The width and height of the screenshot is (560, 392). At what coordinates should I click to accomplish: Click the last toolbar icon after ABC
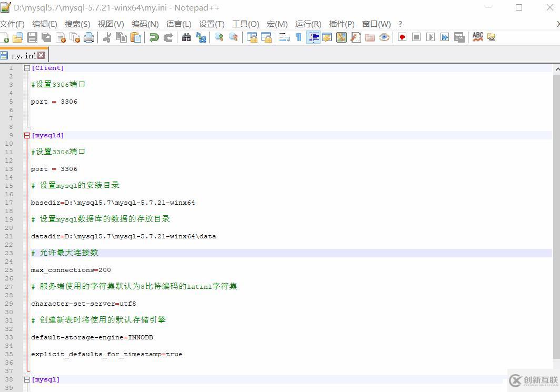point(492,37)
